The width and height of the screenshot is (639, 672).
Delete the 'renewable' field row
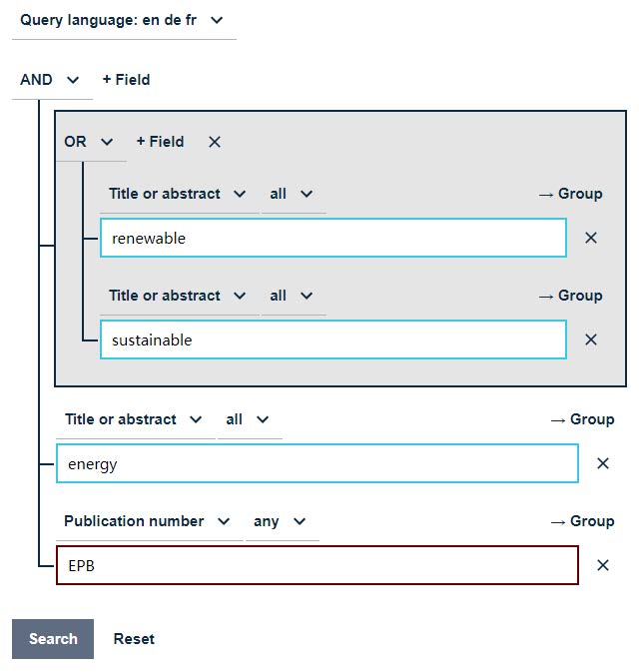(x=590, y=238)
